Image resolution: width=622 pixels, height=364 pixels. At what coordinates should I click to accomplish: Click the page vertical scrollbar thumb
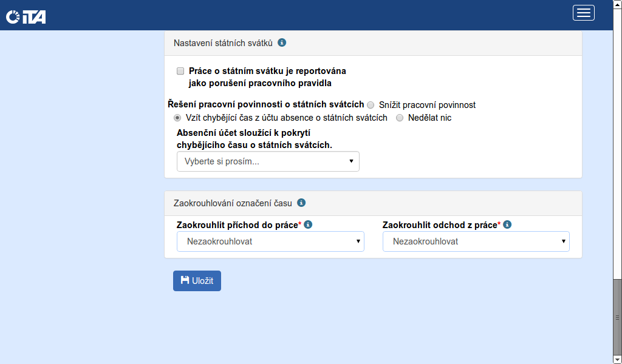(x=617, y=317)
